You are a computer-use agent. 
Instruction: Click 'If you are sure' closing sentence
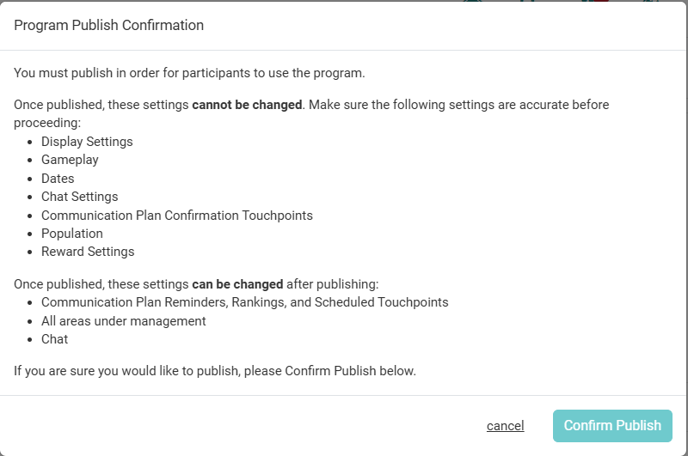(214, 371)
